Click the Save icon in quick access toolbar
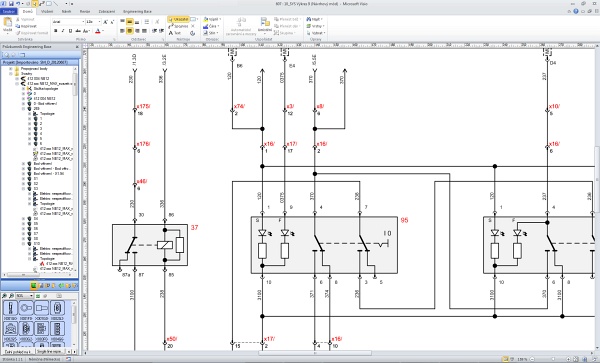Viewport: 600px width, 363px height. coord(11,3)
